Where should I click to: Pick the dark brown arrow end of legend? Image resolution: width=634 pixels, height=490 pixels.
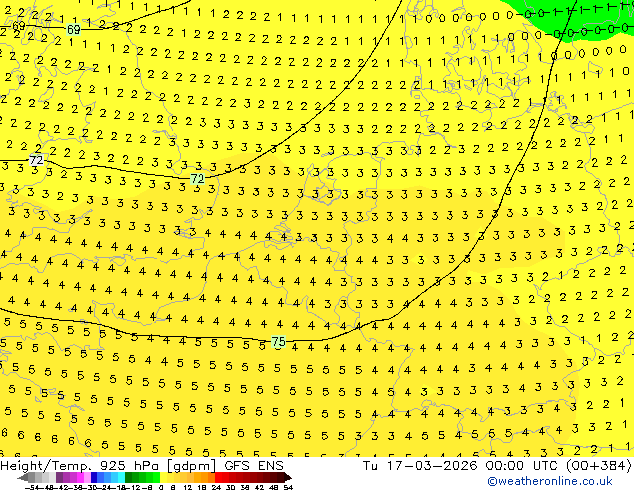click(x=288, y=477)
